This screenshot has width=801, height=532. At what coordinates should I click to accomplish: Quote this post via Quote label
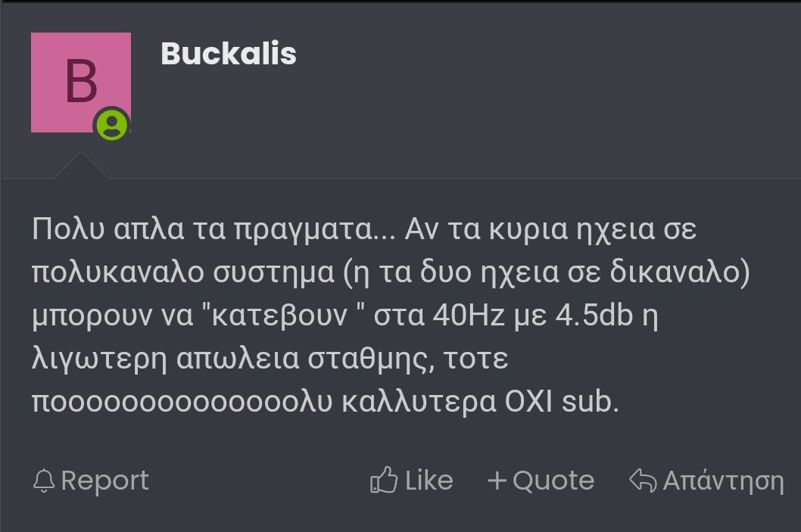[x=553, y=481]
